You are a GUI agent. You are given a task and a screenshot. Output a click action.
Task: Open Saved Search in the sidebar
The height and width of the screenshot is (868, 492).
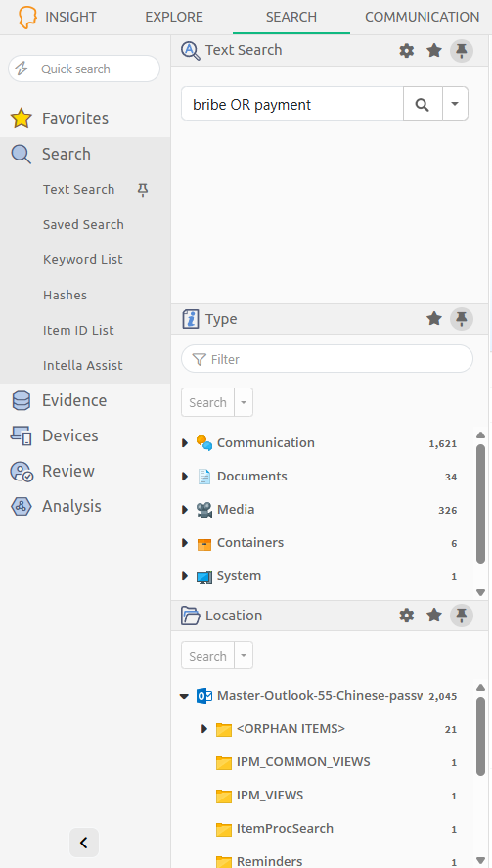pos(83,225)
